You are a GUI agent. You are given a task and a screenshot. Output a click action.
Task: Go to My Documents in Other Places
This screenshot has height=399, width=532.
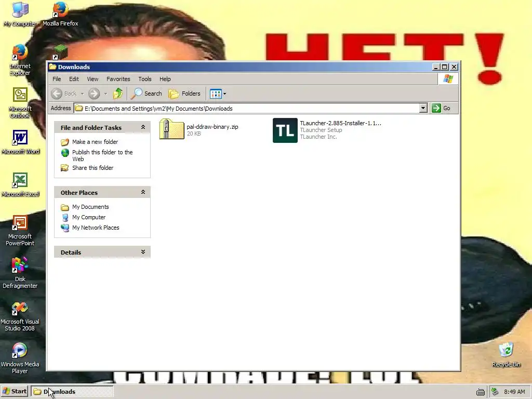click(x=90, y=207)
